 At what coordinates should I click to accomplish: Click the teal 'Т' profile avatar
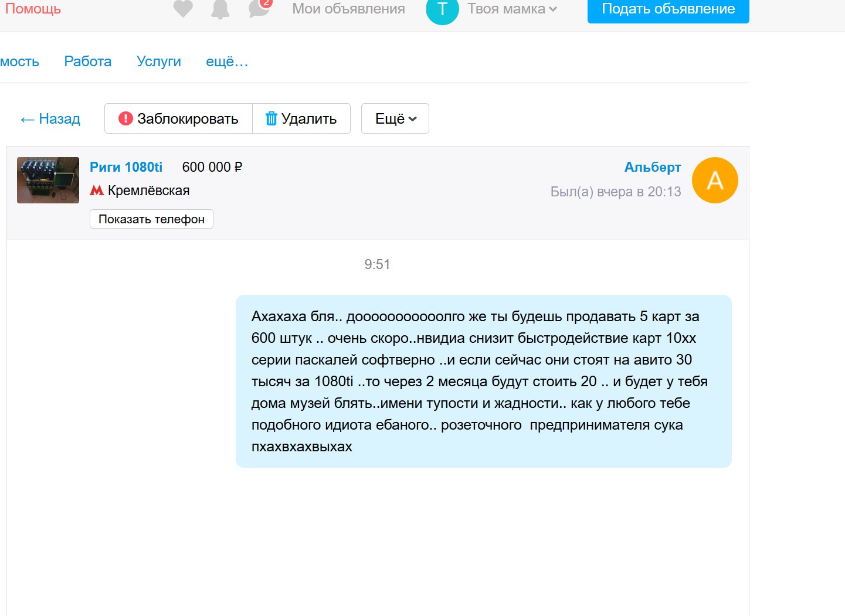pyautogui.click(x=442, y=10)
